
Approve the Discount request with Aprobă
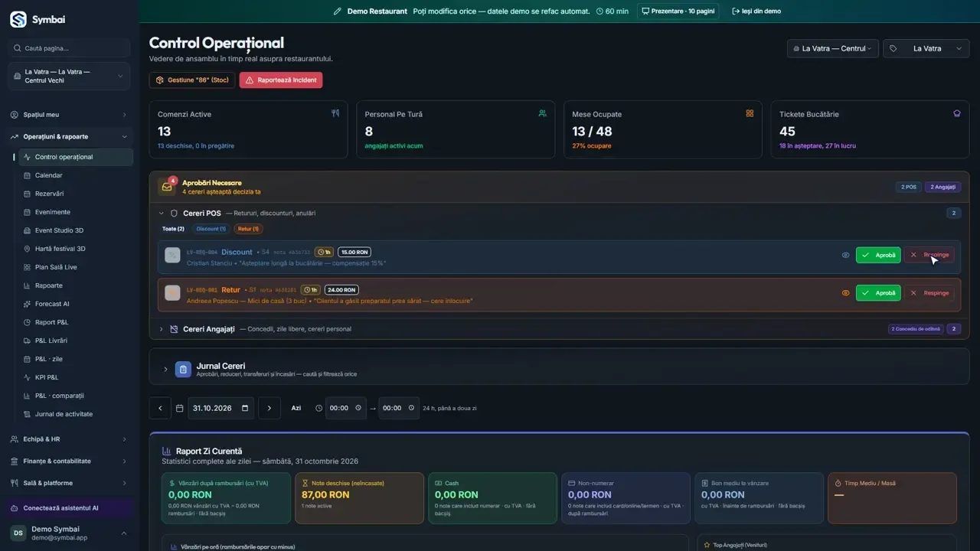[878, 255]
